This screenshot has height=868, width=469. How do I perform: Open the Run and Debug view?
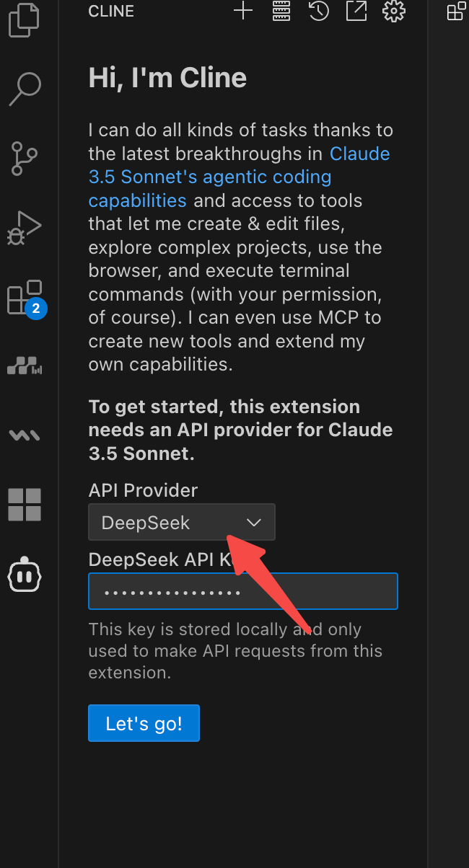coord(24,228)
